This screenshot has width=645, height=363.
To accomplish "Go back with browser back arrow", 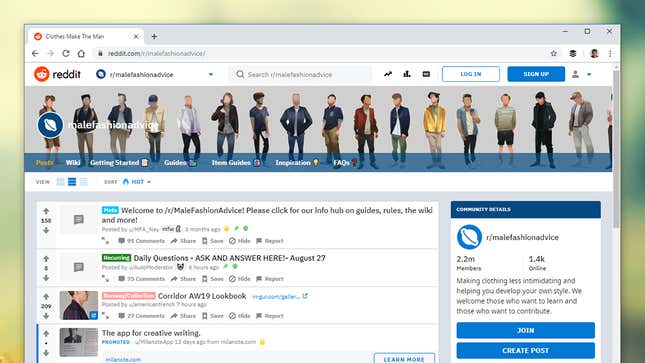I will (x=35, y=54).
